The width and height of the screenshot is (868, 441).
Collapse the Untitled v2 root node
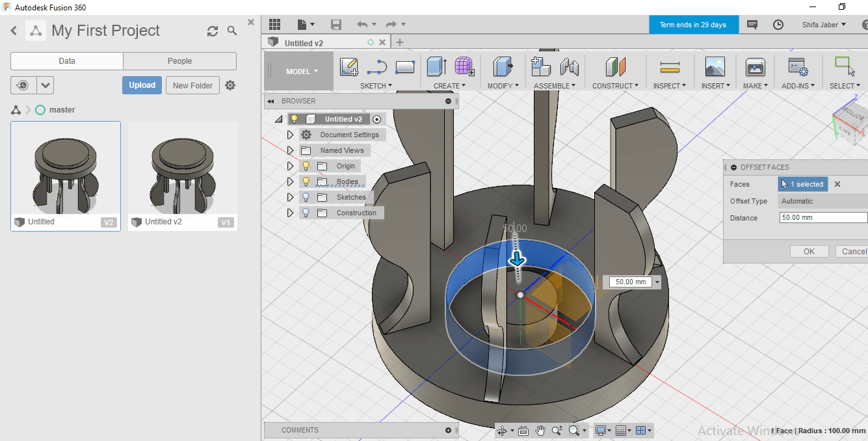tap(279, 119)
